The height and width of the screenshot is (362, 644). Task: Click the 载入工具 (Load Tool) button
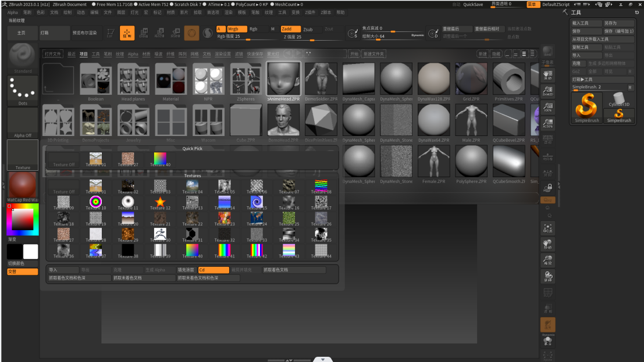[x=586, y=23]
